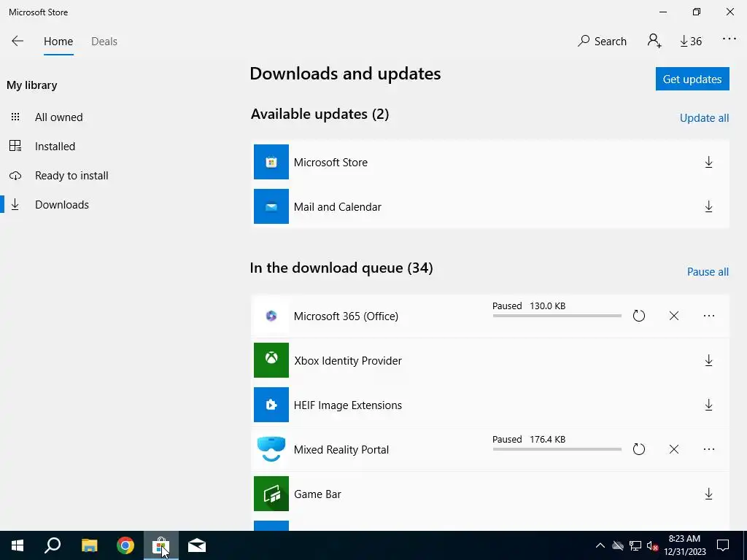Cancel the Microsoft 365 (Office) download
The image size is (747, 560).
(673, 316)
